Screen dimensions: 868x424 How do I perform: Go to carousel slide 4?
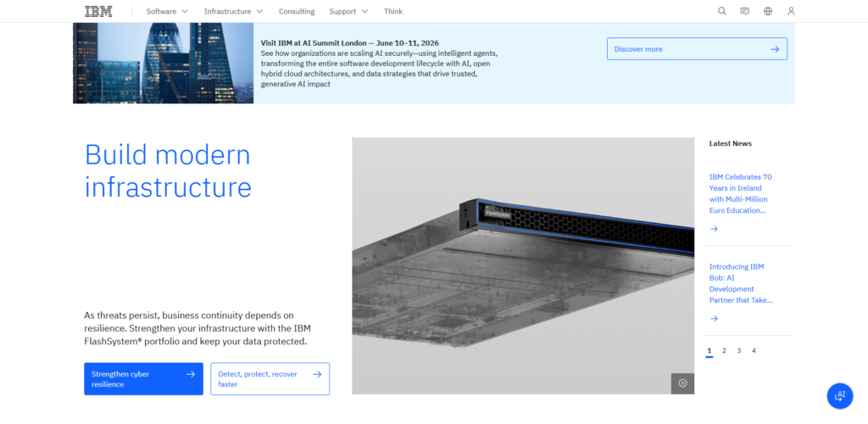coord(754,351)
